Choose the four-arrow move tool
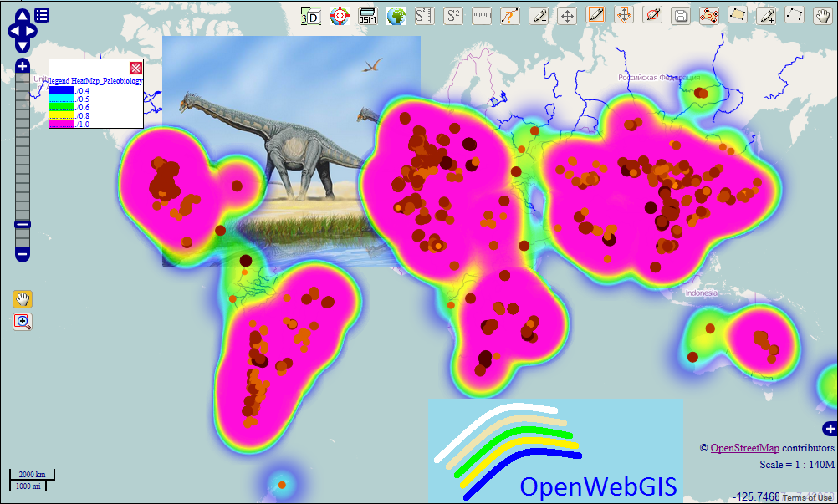This screenshot has height=504, width=838. (567, 16)
